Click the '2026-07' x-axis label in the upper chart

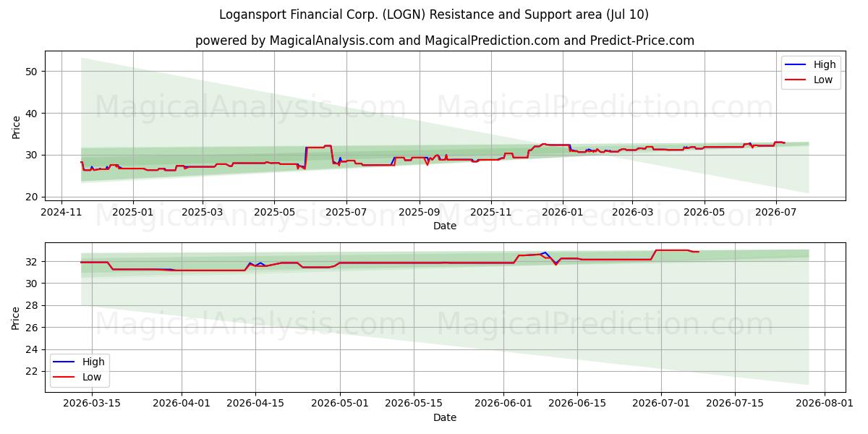(x=775, y=213)
